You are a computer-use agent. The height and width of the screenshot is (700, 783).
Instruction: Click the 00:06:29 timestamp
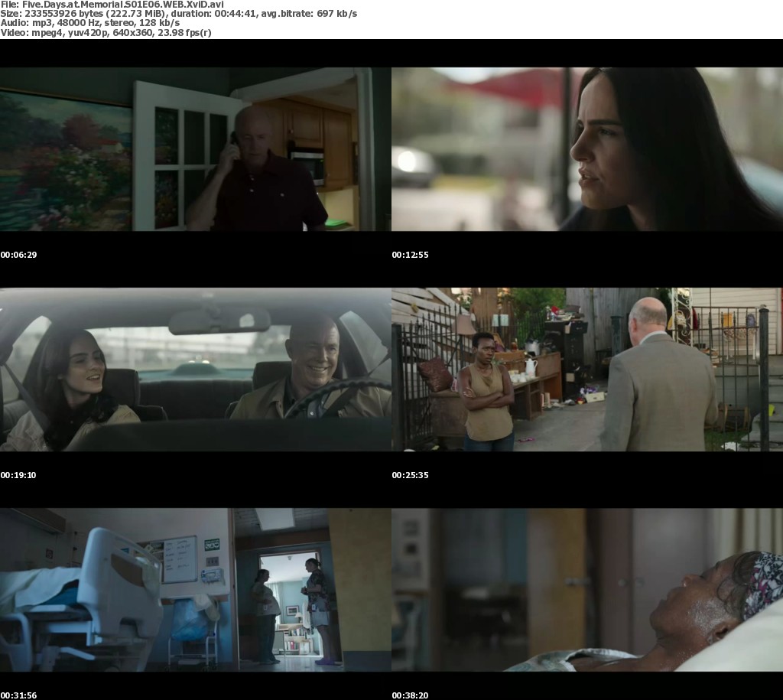click(18, 255)
